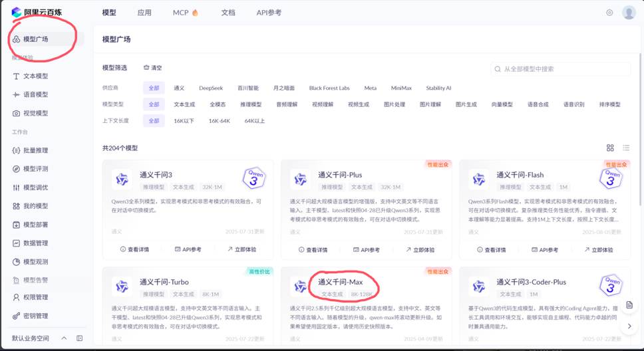The width and height of the screenshot is (644, 351).
Task: Click the floating document icon at right edge
Action: [x=629, y=306]
